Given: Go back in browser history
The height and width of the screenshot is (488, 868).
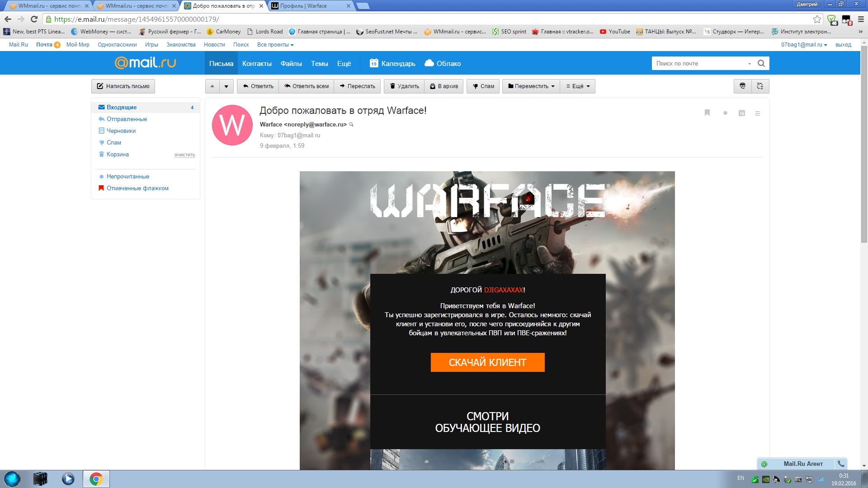Looking at the screenshot, I should coord(8,19).
